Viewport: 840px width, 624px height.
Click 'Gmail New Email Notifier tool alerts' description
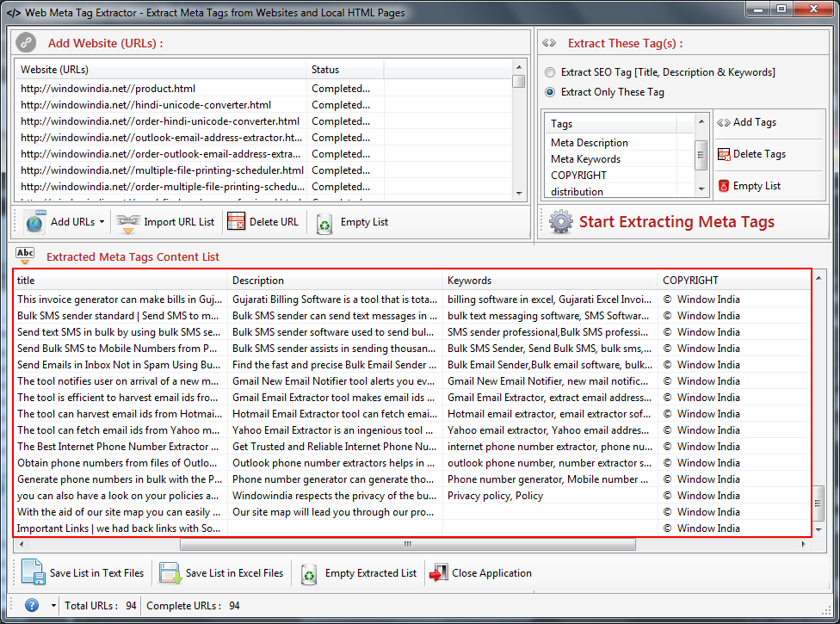click(x=334, y=381)
